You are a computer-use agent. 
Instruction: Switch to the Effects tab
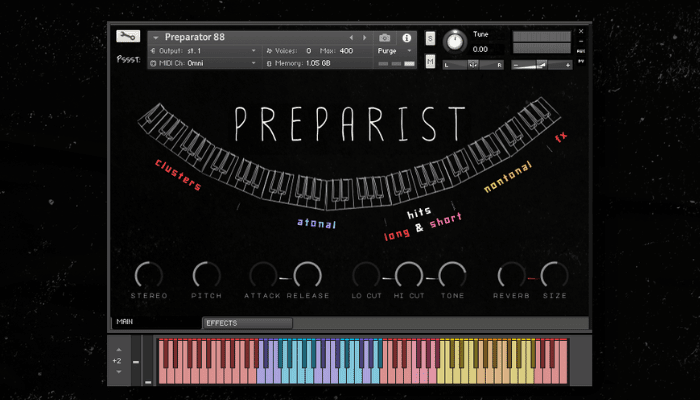(247, 323)
